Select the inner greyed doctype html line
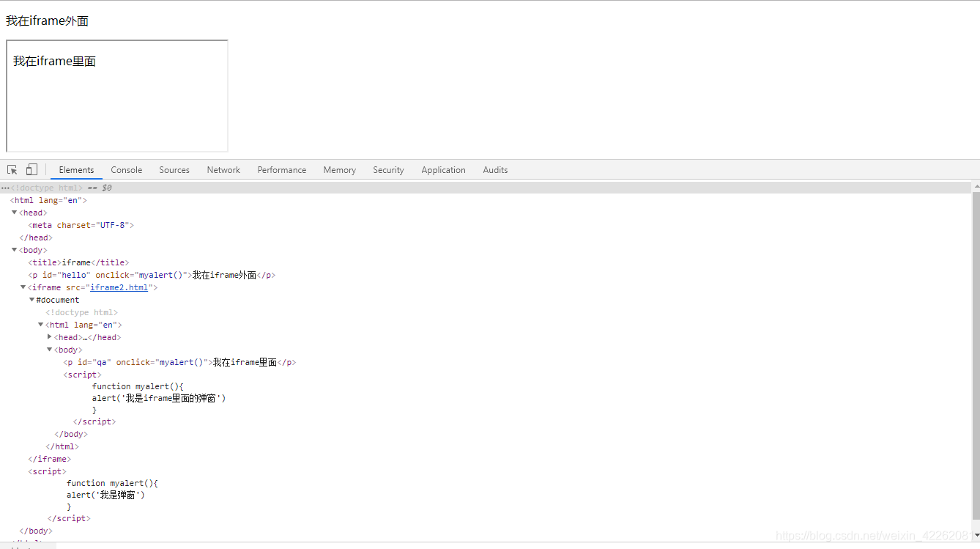 tap(82, 312)
